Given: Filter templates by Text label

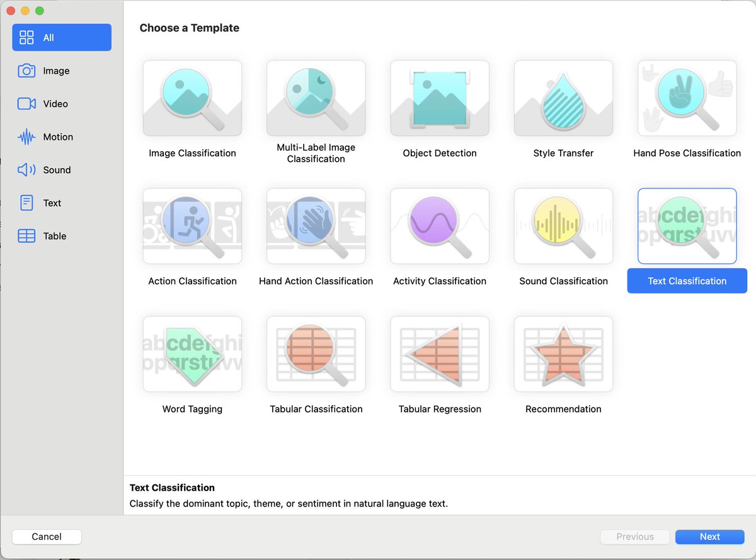Looking at the screenshot, I should pyautogui.click(x=52, y=203).
